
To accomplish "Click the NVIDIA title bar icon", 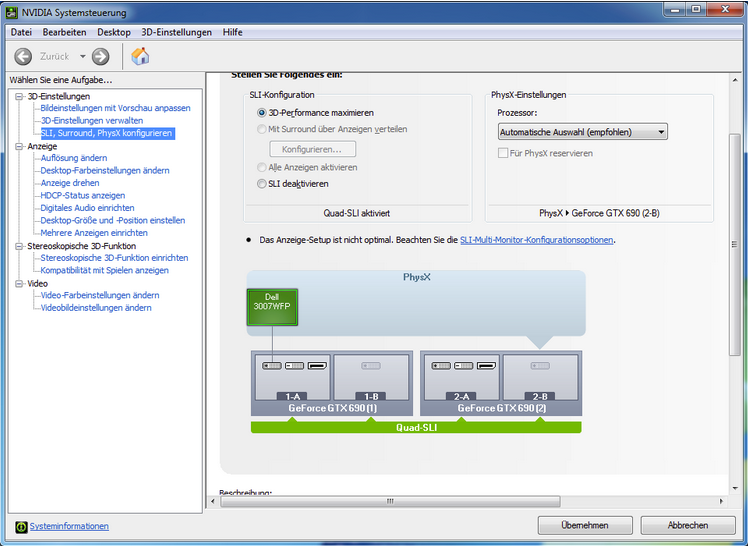I will (x=11, y=12).
